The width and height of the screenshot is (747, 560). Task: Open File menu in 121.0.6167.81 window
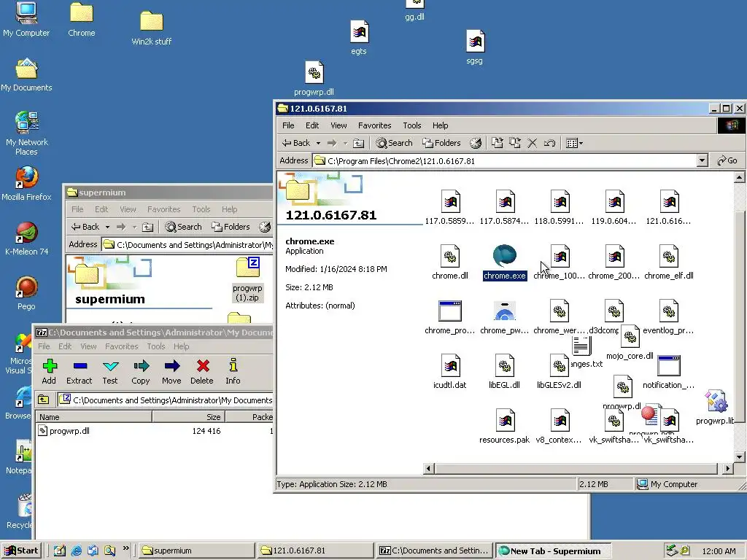(x=288, y=125)
